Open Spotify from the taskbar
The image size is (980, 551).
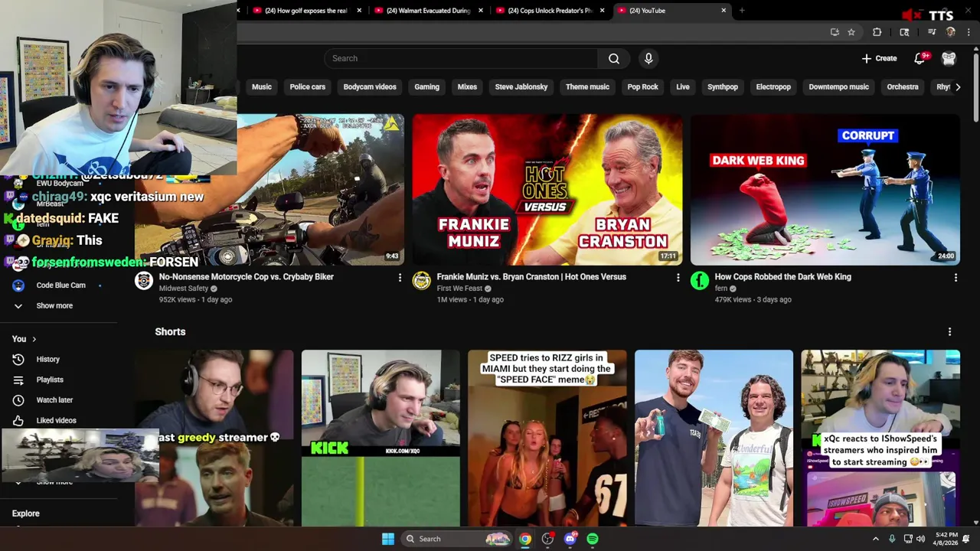593,539
